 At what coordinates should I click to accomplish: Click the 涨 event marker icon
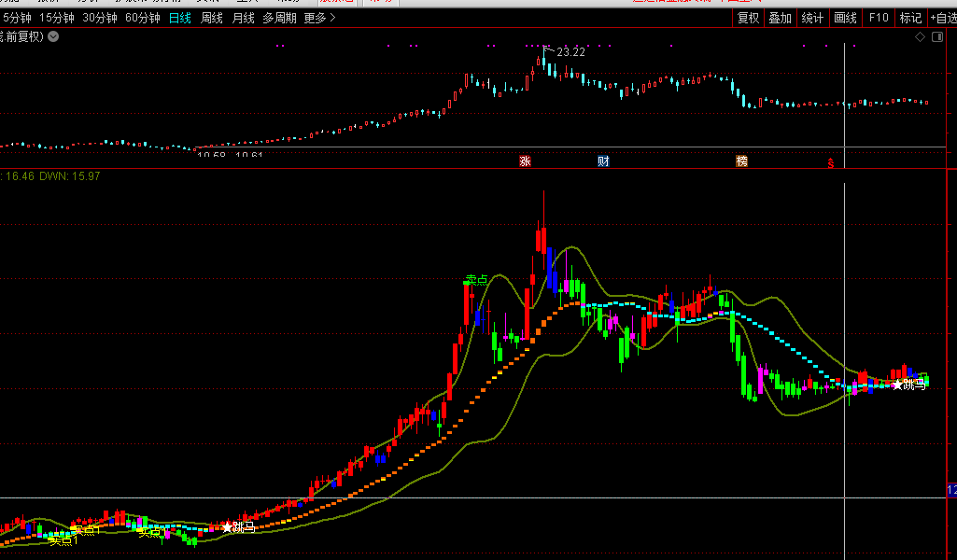point(525,161)
